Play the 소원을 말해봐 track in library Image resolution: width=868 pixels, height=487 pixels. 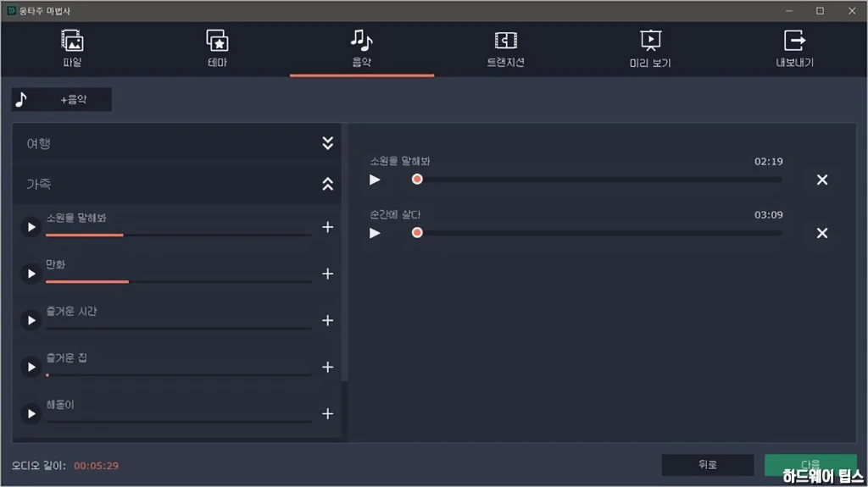(x=31, y=228)
